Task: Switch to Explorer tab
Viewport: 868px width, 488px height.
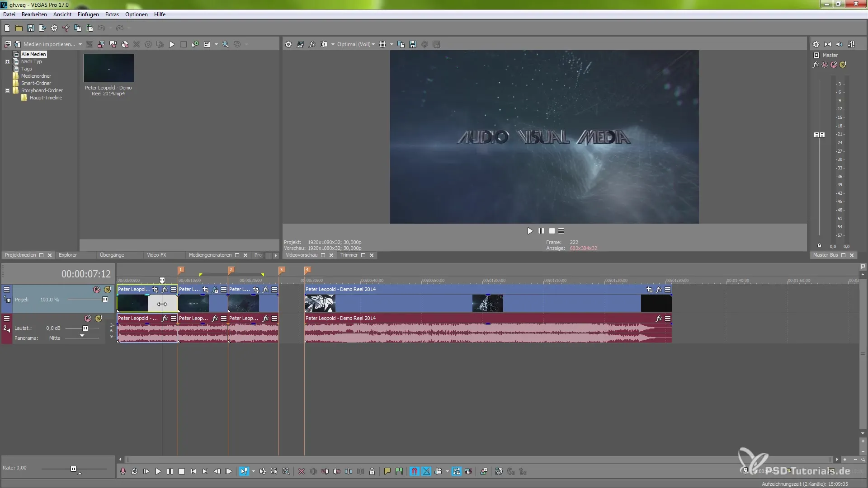Action: pyautogui.click(x=68, y=255)
